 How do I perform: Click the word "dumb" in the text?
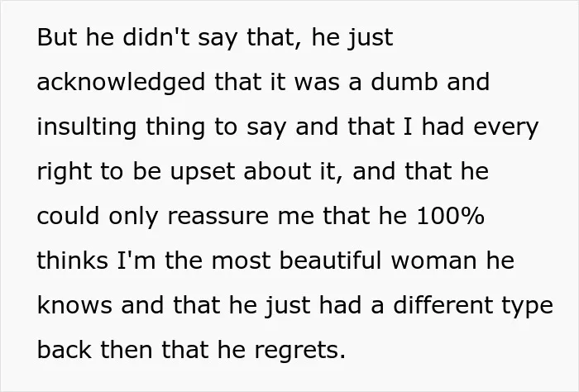404,81
